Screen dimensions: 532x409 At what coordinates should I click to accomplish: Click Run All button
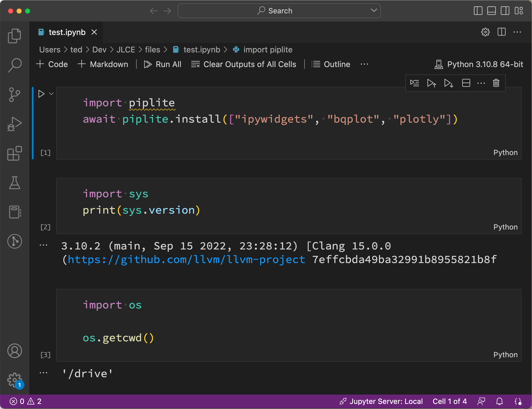163,64
